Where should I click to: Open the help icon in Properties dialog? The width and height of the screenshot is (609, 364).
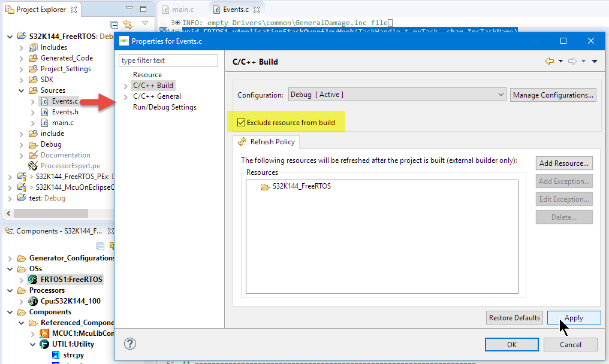[130, 344]
